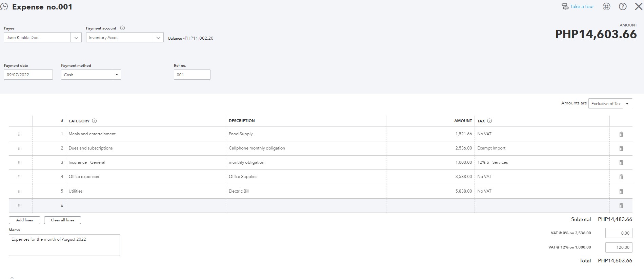Delete the Insurance - General line
Image resolution: width=644 pixels, height=279 pixels.
tap(621, 163)
